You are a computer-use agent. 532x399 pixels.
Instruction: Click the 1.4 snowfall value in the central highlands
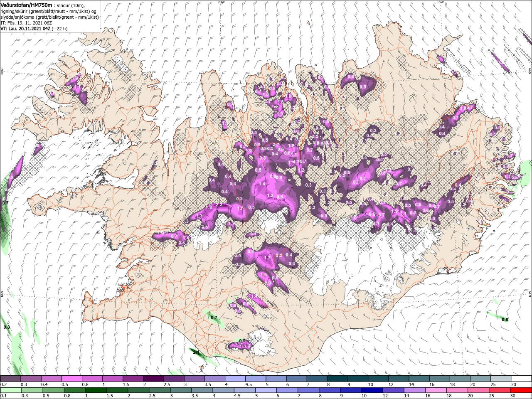pyautogui.click(x=262, y=184)
